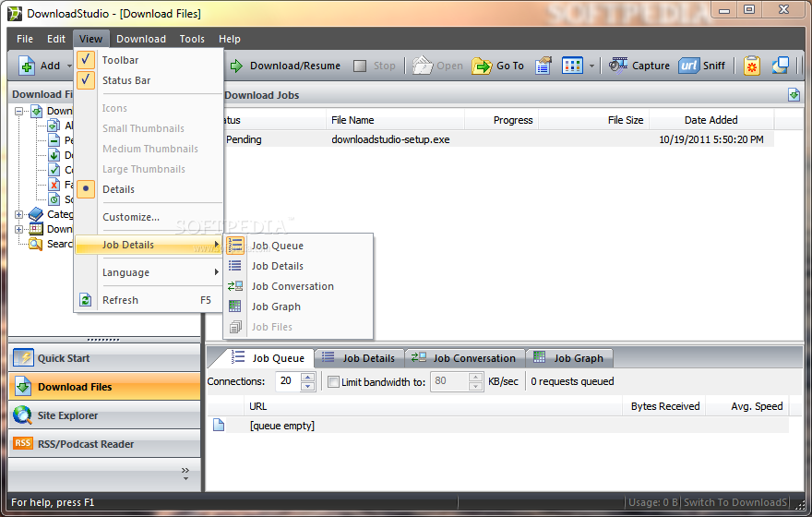Click the Add download toolbar icon
Viewport: 812px width, 517px height.
pos(27,66)
